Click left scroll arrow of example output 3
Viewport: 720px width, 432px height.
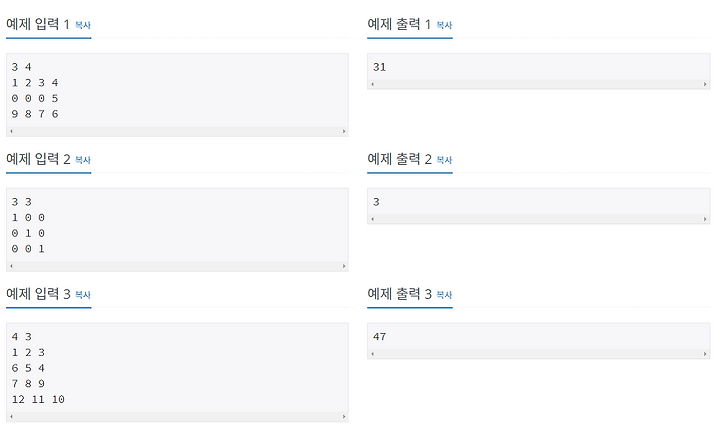click(372, 354)
